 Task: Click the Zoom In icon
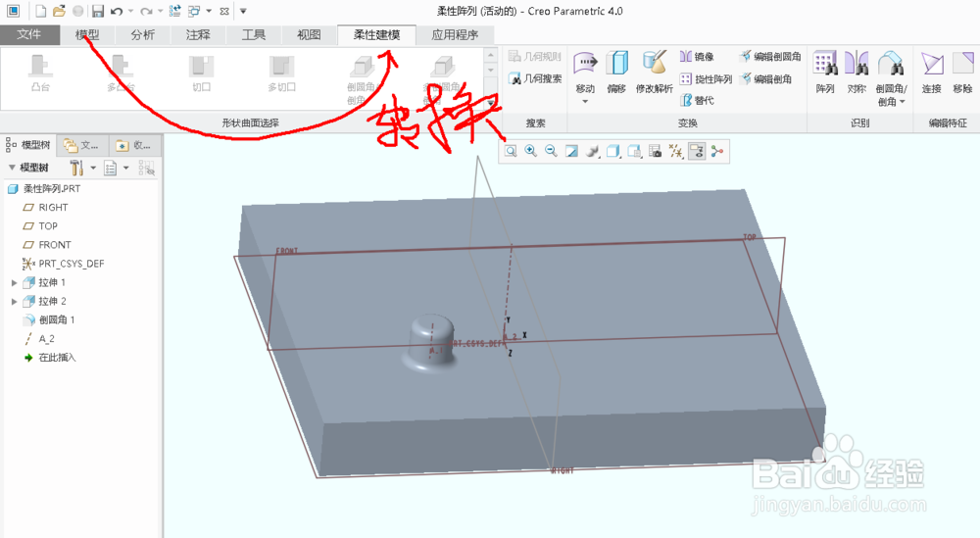[530, 151]
